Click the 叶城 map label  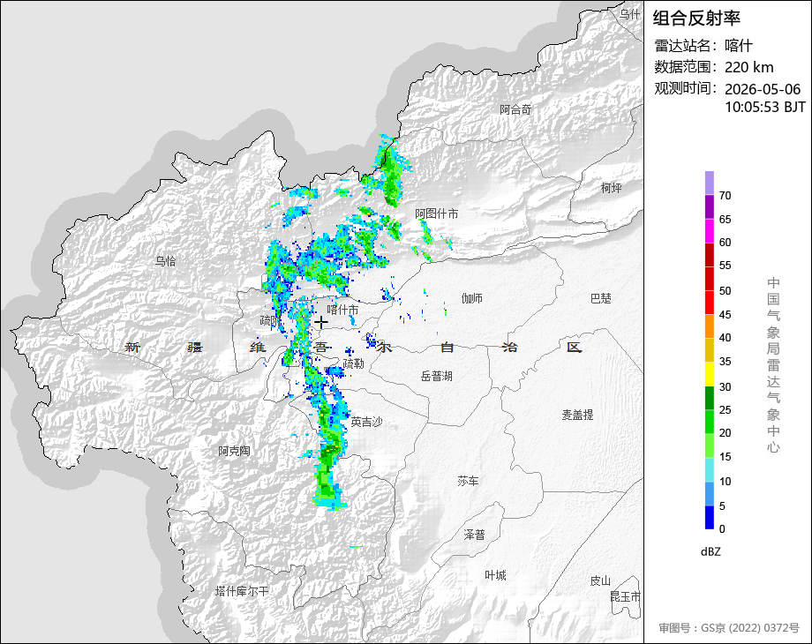point(495,575)
